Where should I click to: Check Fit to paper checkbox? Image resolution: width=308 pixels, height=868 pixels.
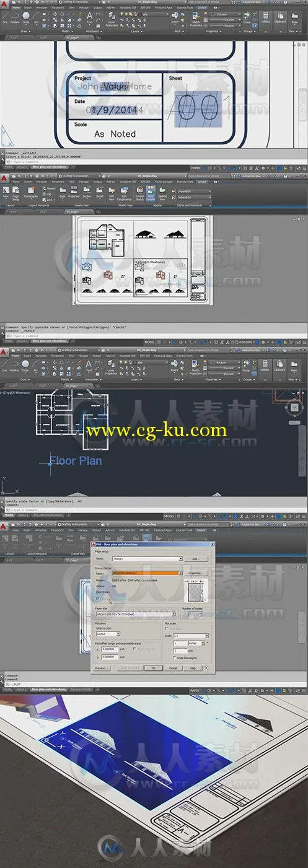pyautogui.click(x=167, y=628)
